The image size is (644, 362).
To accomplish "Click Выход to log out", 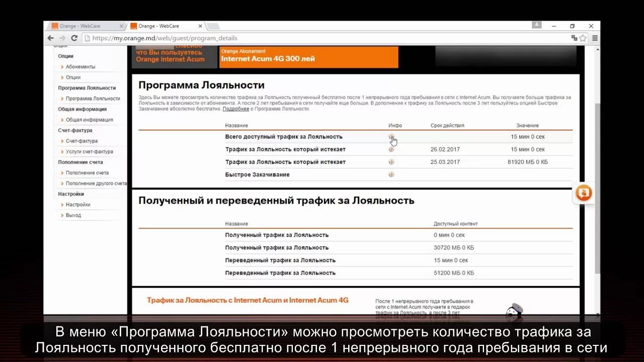I will pos(73,215).
